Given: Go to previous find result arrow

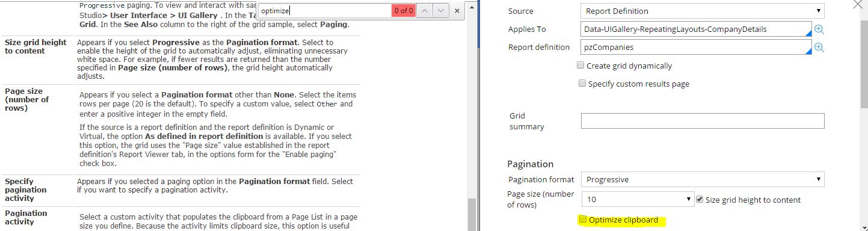Looking at the screenshot, I should (424, 11).
